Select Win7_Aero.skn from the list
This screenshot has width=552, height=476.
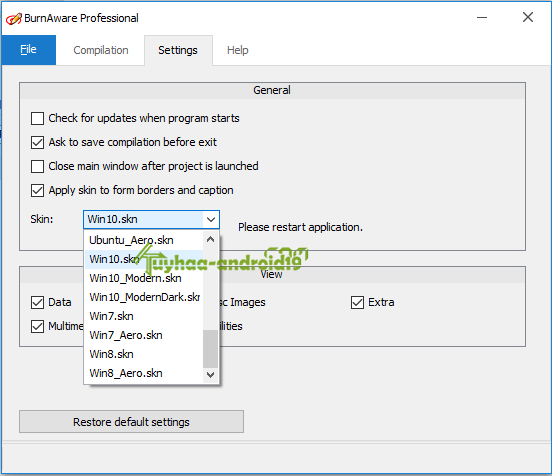144,335
